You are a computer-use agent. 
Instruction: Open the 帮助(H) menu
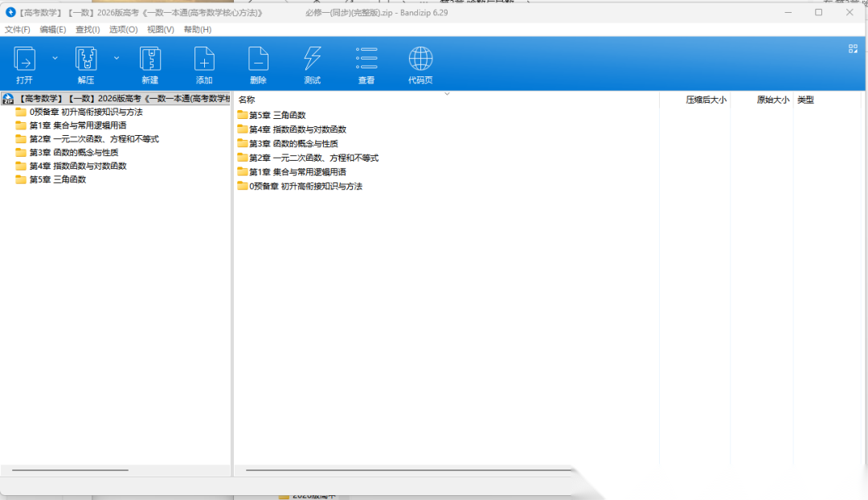tap(197, 30)
